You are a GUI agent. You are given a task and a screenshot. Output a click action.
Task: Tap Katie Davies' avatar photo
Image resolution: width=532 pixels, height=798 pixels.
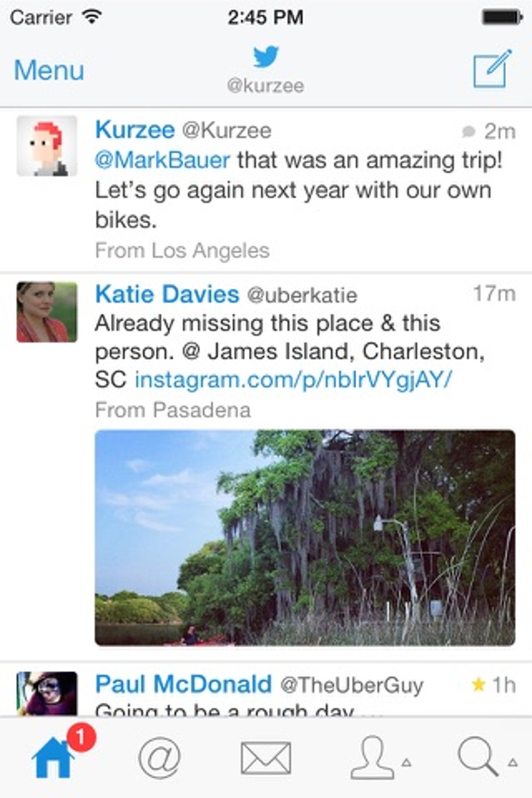click(47, 312)
